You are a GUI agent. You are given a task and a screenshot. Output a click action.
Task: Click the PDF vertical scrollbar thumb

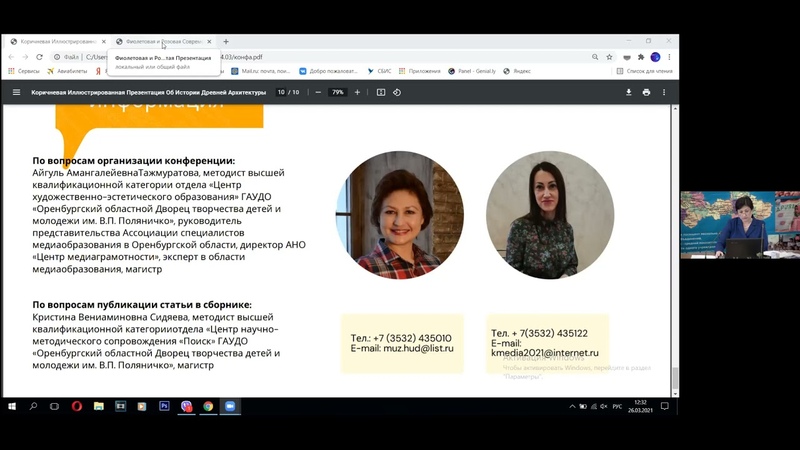[x=675, y=378]
